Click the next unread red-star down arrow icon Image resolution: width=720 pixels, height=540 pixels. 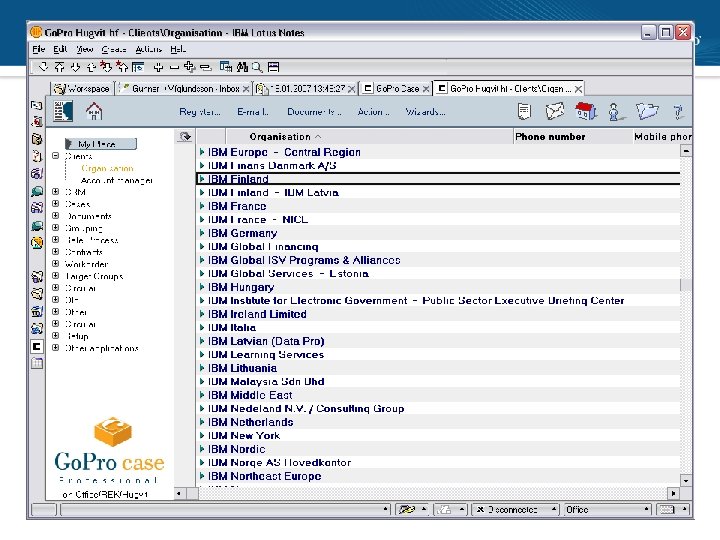(x=107, y=67)
